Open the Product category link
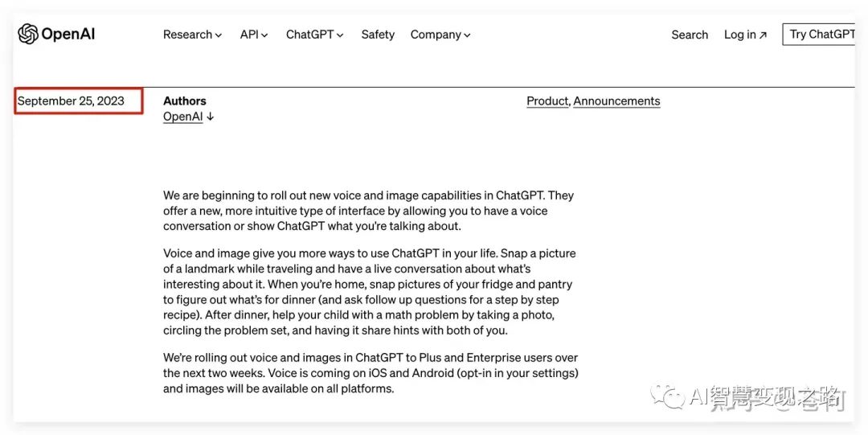The image size is (868, 435). pyautogui.click(x=547, y=101)
